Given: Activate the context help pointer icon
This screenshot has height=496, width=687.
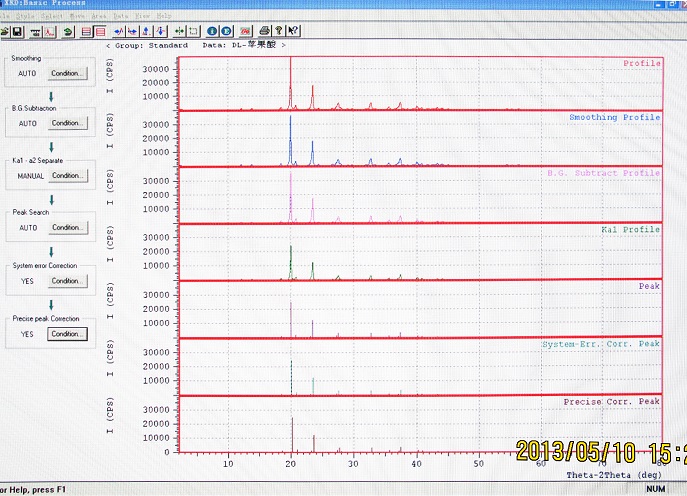Looking at the screenshot, I should (291, 31).
